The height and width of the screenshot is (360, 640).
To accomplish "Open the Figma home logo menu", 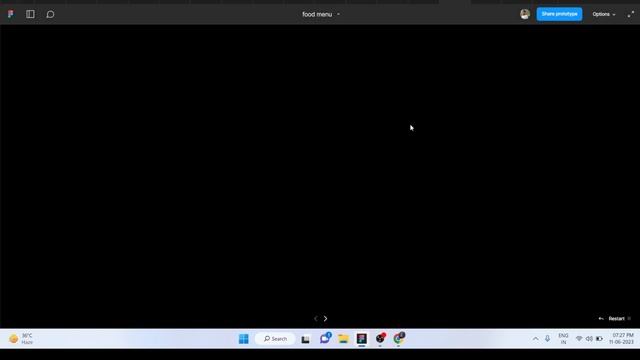I will click(x=11, y=14).
